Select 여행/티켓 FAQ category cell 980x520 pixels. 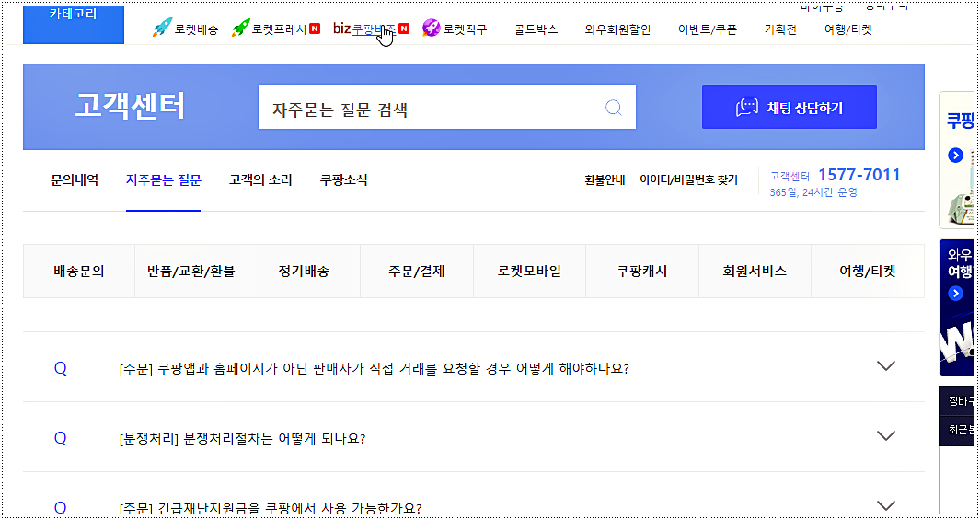[x=868, y=272]
